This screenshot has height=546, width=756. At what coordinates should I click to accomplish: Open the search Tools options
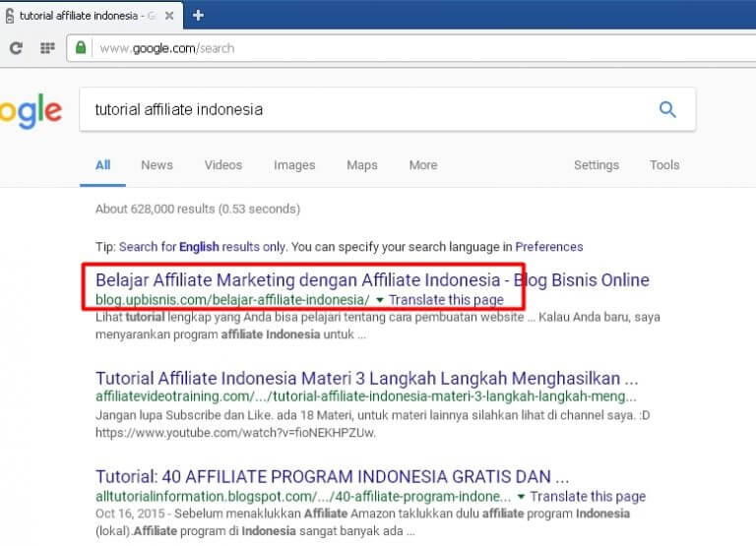coord(664,165)
